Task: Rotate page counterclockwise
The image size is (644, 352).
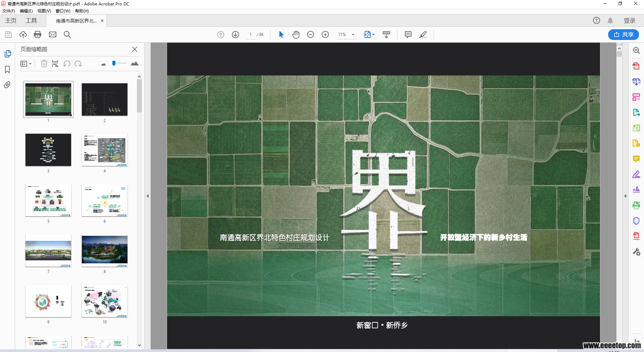Action: [x=67, y=64]
